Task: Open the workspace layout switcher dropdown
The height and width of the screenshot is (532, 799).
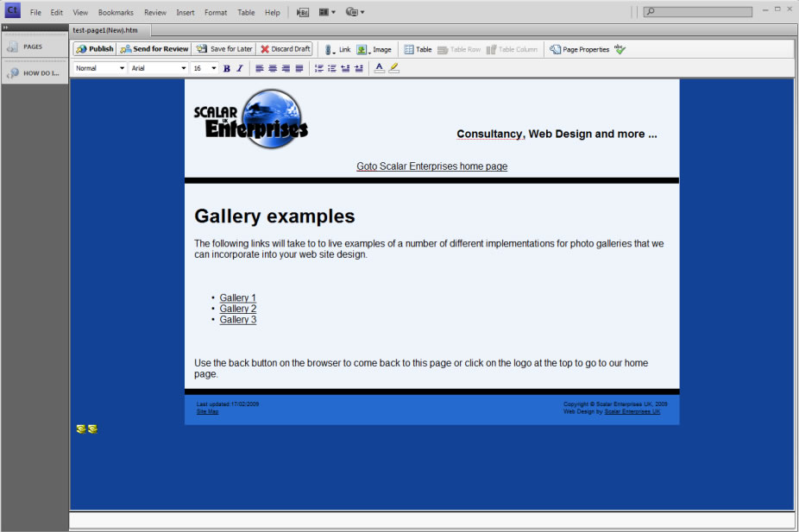Action: (x=327, y=12)
